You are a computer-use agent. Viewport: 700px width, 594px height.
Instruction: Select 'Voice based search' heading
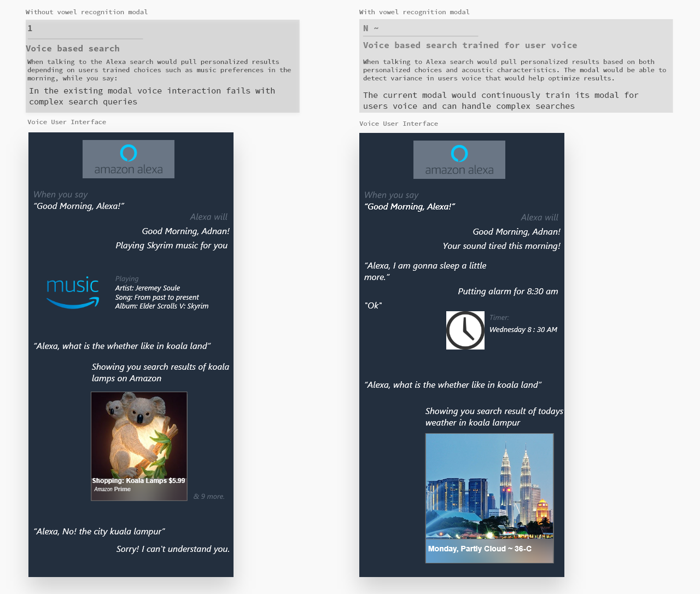pyautogui.click(x=73, y=49)
